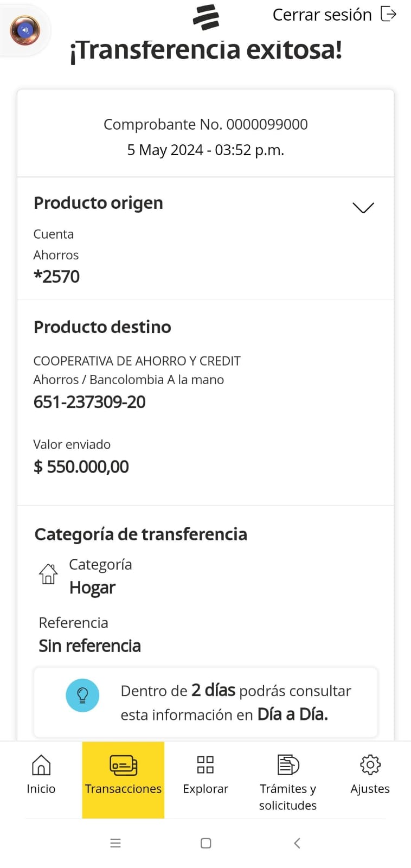Tap the Bancolombia logo at top
This screenshot has height=868, width=411.
(x=206, y=17)
